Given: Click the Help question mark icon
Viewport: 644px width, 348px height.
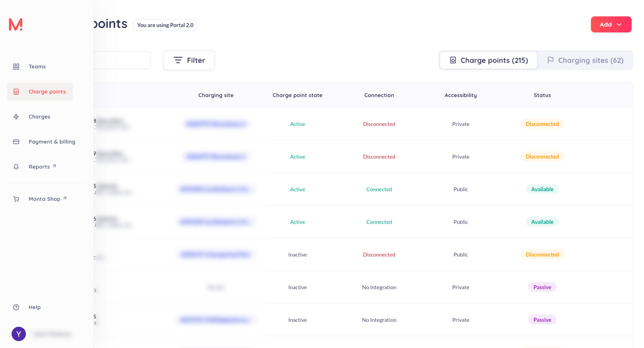Looking at the screenshot, I should click(16, 307).
